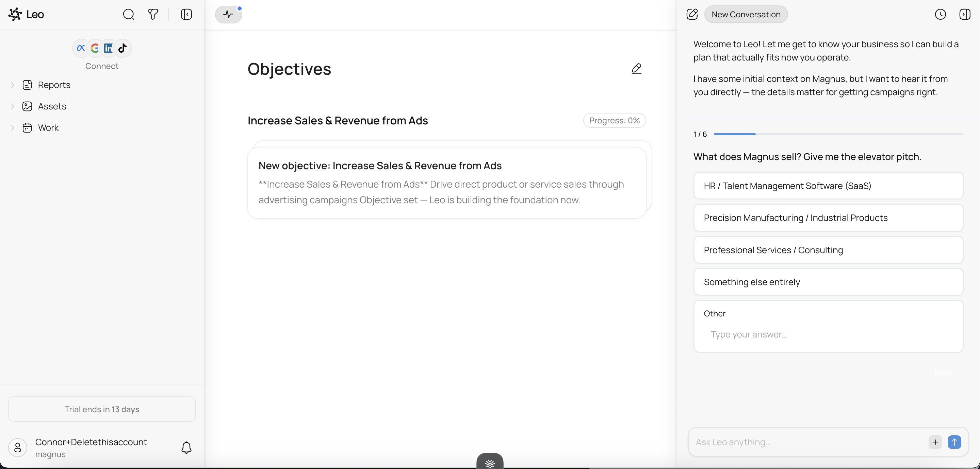Image resolution: width=980 pixels, height=469 pixels.
Task: Click the pencil edit icon beside Objectives
Action: click(636, 69)
